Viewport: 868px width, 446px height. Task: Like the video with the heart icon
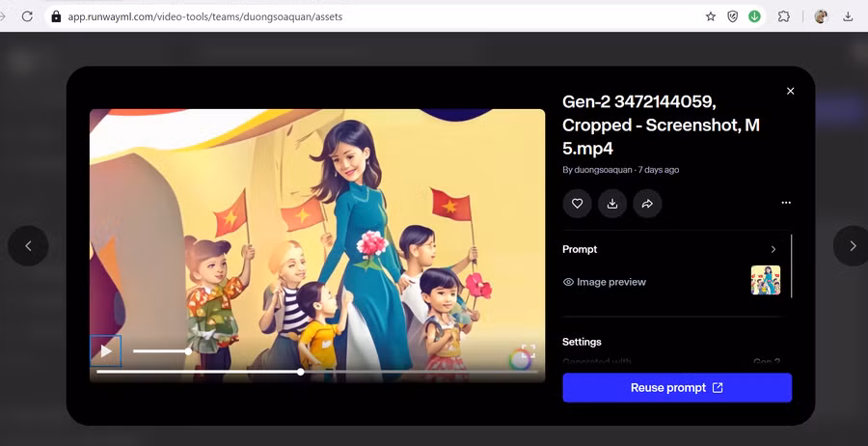pos(577,204)
